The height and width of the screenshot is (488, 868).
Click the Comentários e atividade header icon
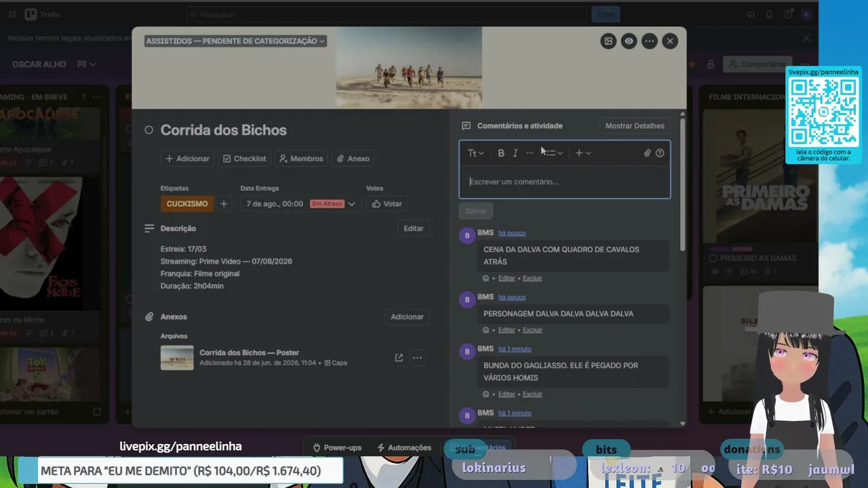click(466, 126)
